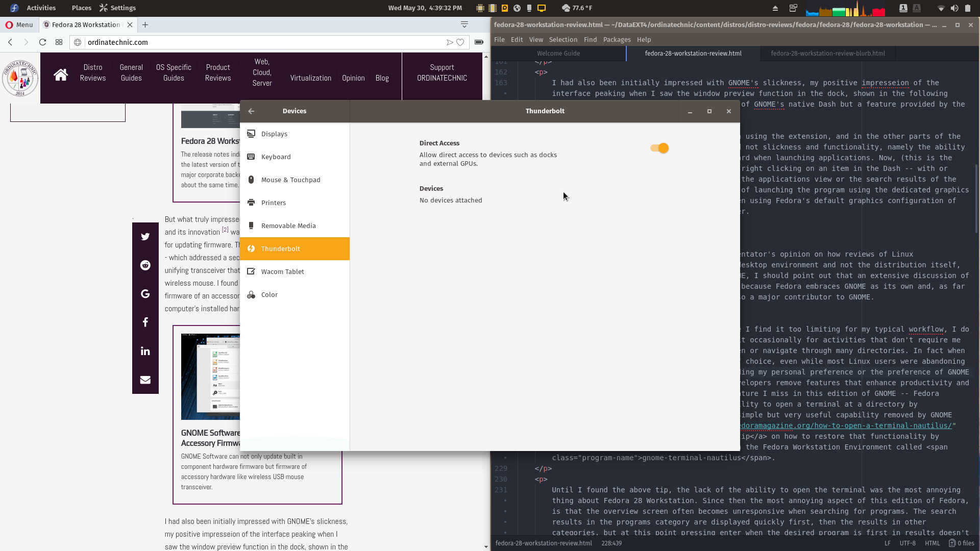Share the article on Reddit
This screenshot has height=551, width=980.
145,265
